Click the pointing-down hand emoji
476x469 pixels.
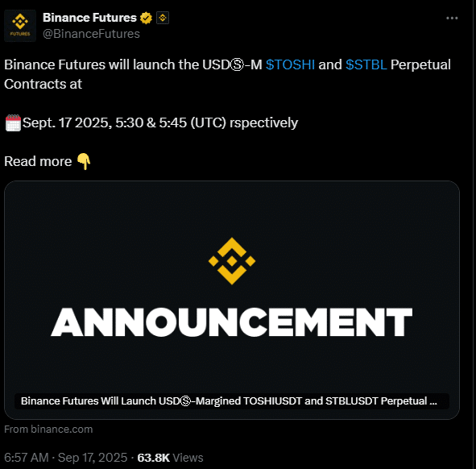point(84,161)
